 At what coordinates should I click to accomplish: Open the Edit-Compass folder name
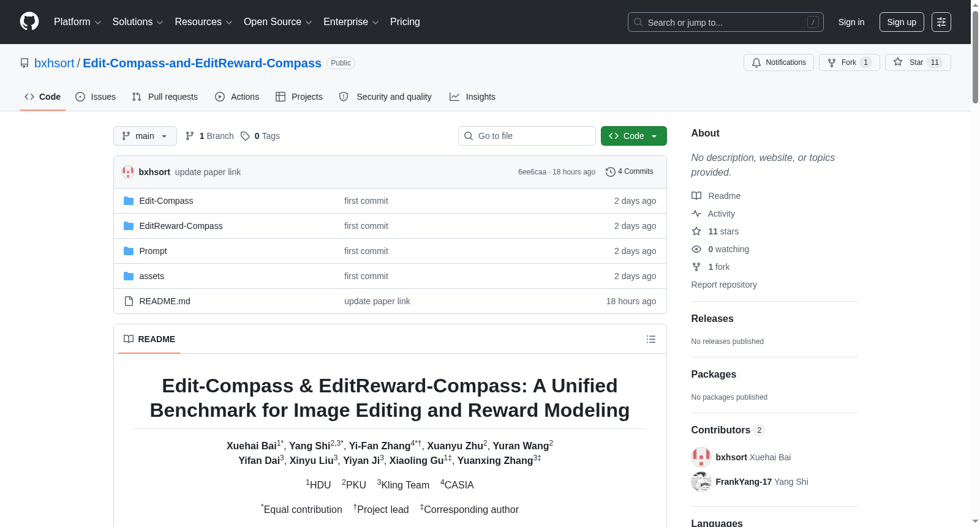pos(166,201)
